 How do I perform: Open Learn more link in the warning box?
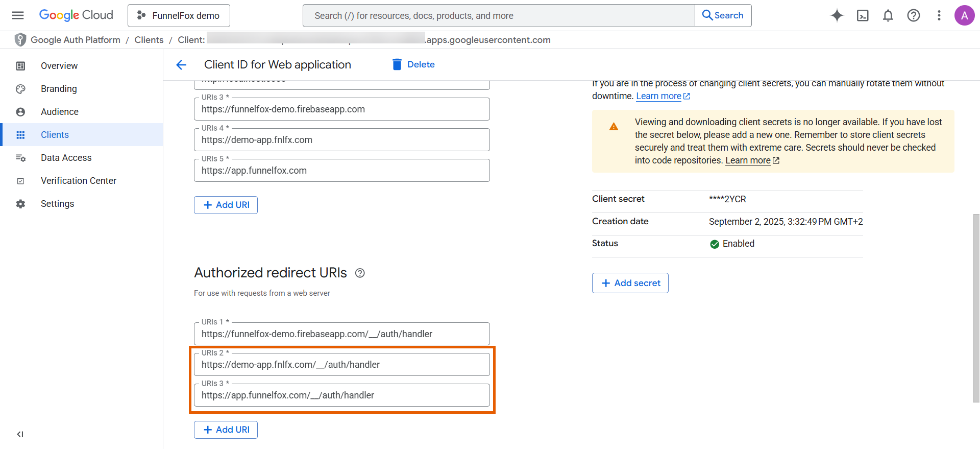752,160
